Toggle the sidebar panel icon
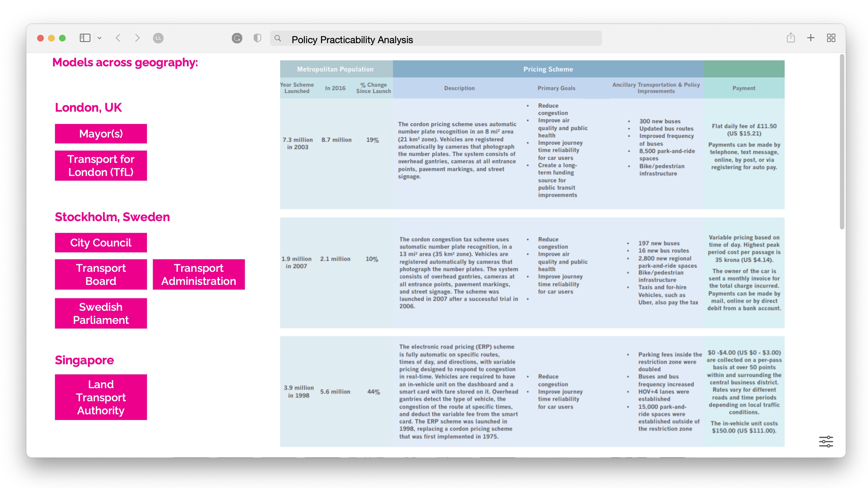Image resolution: width=868 pixels, height=488 pixels. pos(85,38)
